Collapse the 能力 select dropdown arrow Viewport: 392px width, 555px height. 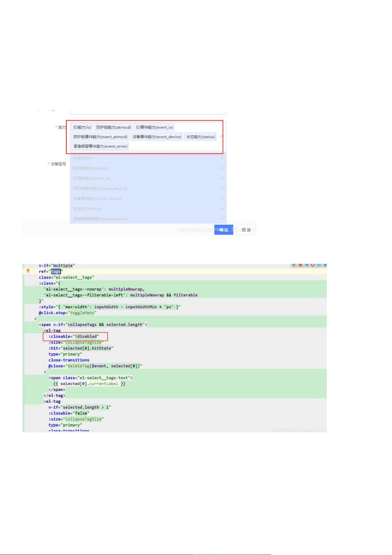pos(222,136)
